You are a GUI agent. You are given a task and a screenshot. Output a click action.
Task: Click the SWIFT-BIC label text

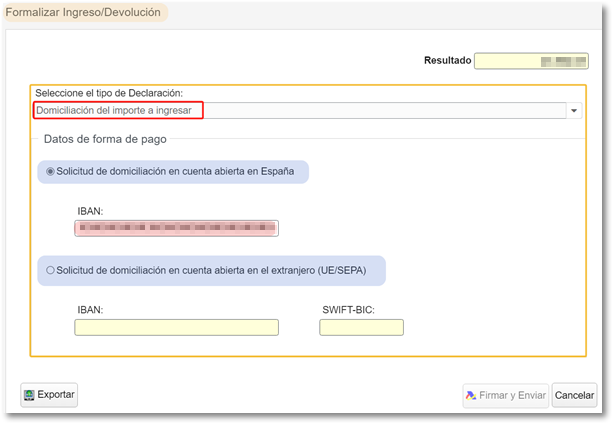tap(349, 310)
